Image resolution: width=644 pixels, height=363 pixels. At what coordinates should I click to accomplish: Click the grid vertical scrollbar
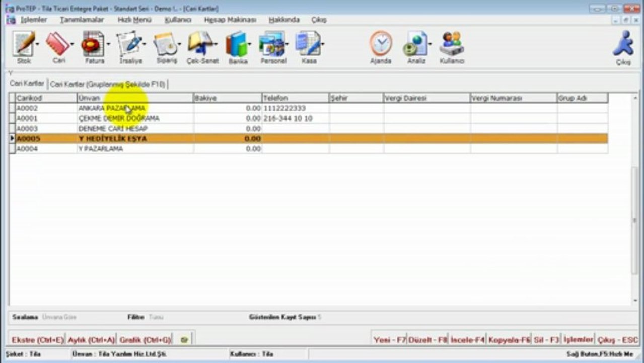coord(635,199)
